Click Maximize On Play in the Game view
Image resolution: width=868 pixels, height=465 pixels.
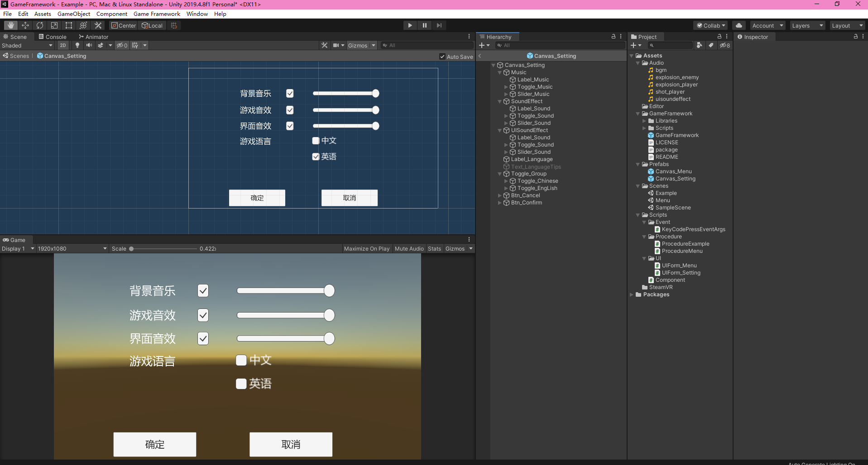366,248
